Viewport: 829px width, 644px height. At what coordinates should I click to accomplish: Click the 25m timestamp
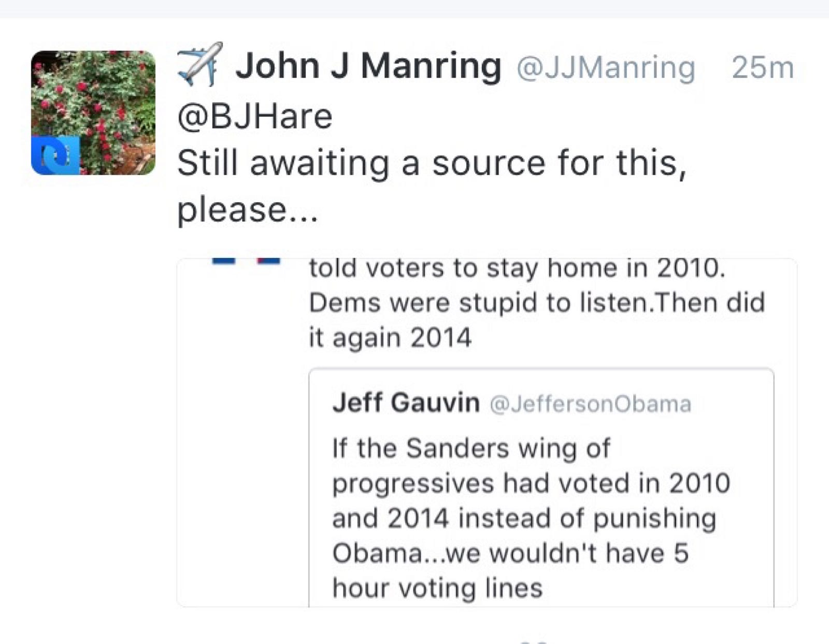click(763, 68)
